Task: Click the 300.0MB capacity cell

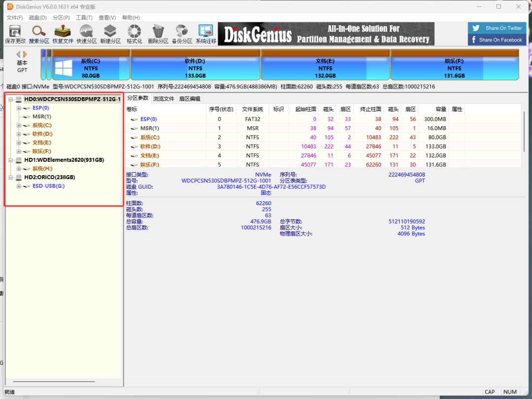Action: pyautogui.click(x=435, y=119)
